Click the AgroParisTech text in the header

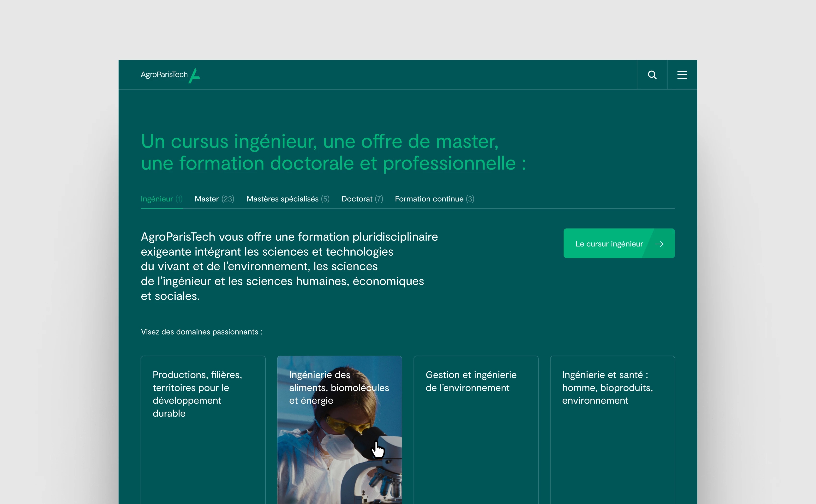tap(164, 75)
